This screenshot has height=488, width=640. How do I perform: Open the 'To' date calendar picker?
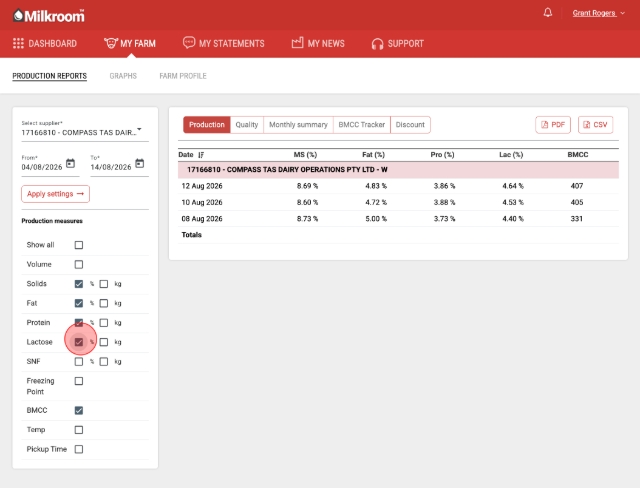pyautogui.click(x=140, y=163)
